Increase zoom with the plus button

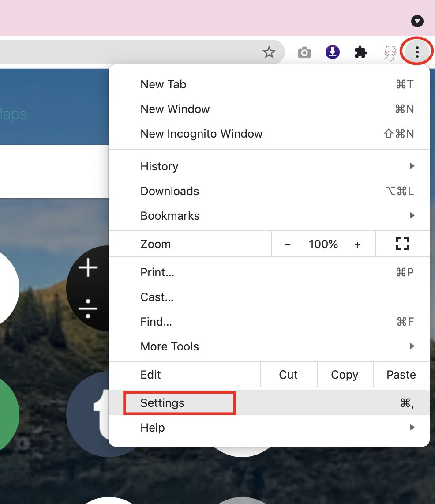click(357, 244)
